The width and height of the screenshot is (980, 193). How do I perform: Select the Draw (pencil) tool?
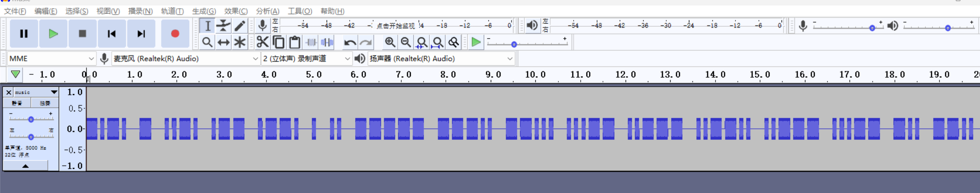tap(240, 26)
